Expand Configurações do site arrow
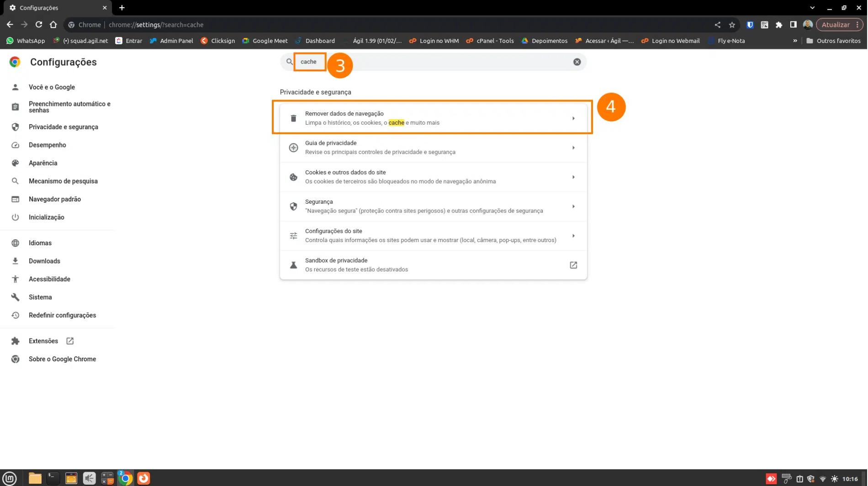868x486 pixels. [574, 236]
